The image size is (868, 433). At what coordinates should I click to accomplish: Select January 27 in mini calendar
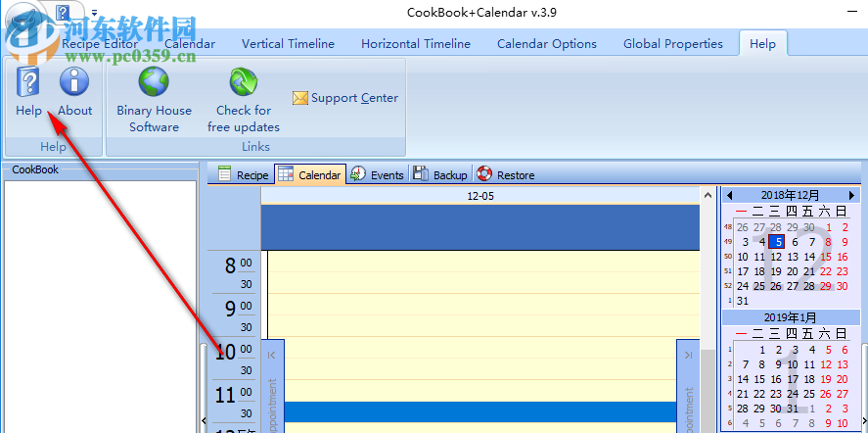pos(842,394)
